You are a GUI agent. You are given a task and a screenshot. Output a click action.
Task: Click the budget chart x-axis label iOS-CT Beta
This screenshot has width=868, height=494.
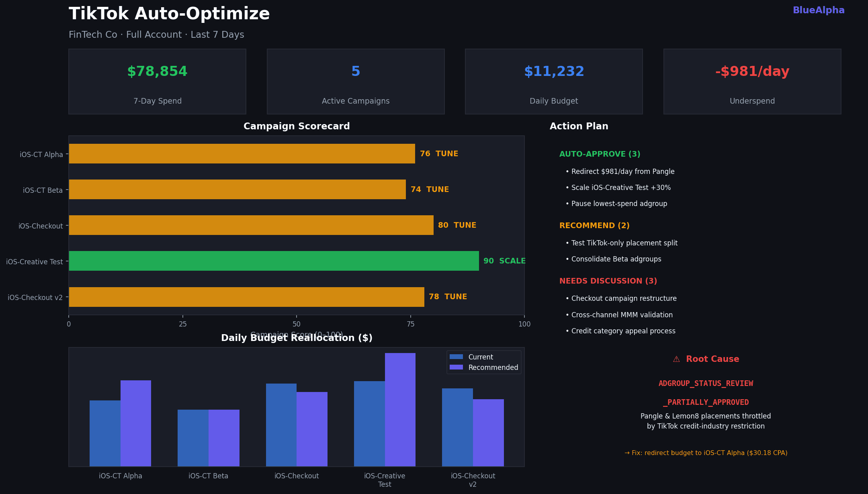[x=208, y=476]
